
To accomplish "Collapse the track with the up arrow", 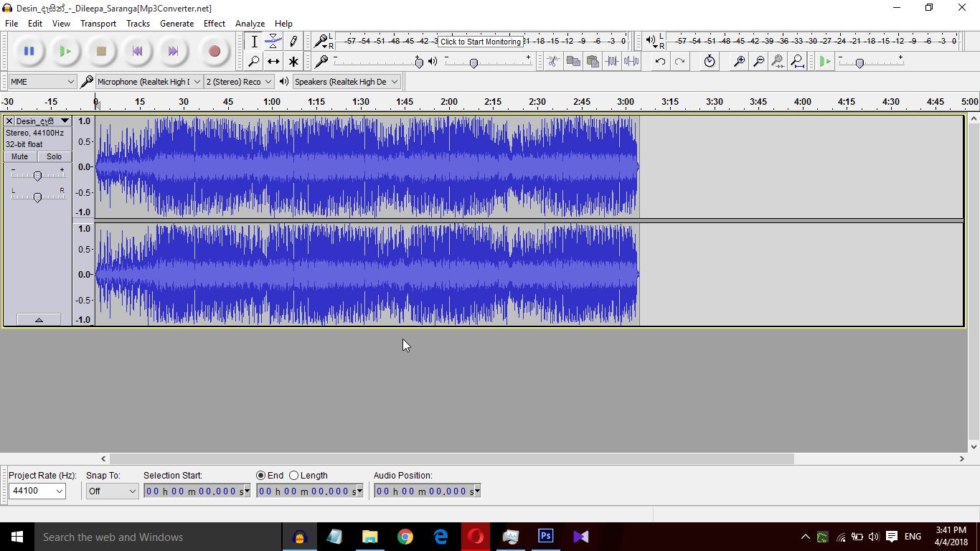I will pyautogui.click(x=39, y=319).
